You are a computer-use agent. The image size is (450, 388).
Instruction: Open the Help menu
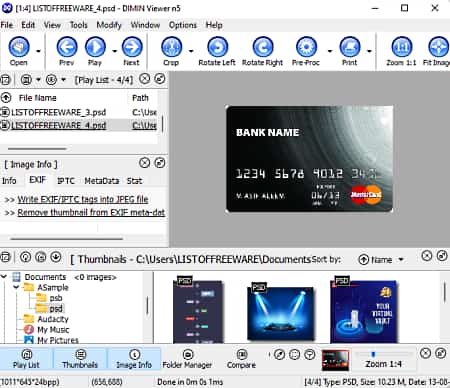point(214,25)
